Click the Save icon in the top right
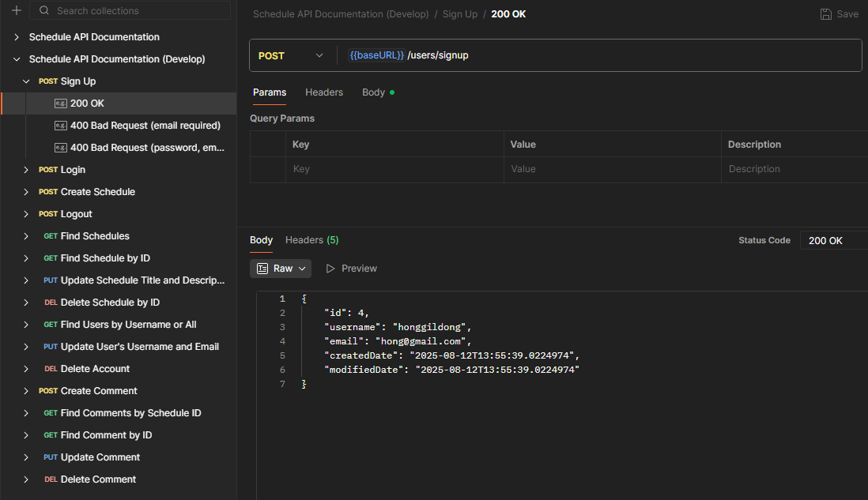Viewport: 868px width, 500px height. tap(825, 13)
